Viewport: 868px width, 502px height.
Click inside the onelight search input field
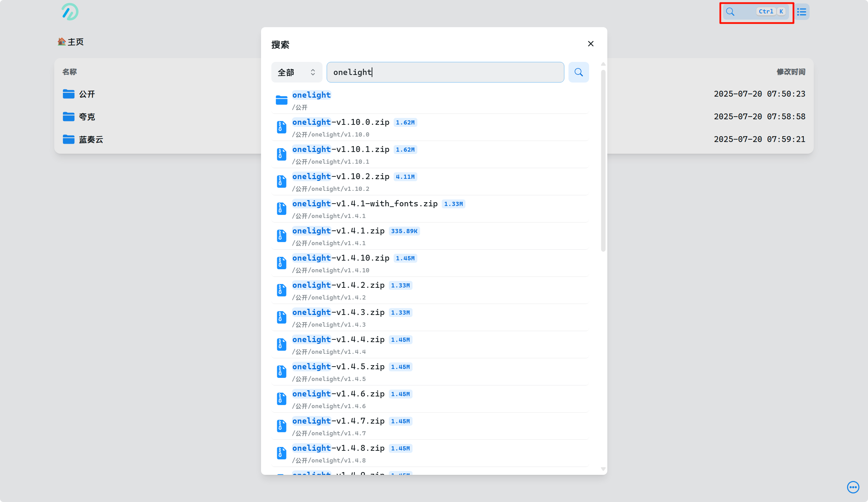point(445,72)
